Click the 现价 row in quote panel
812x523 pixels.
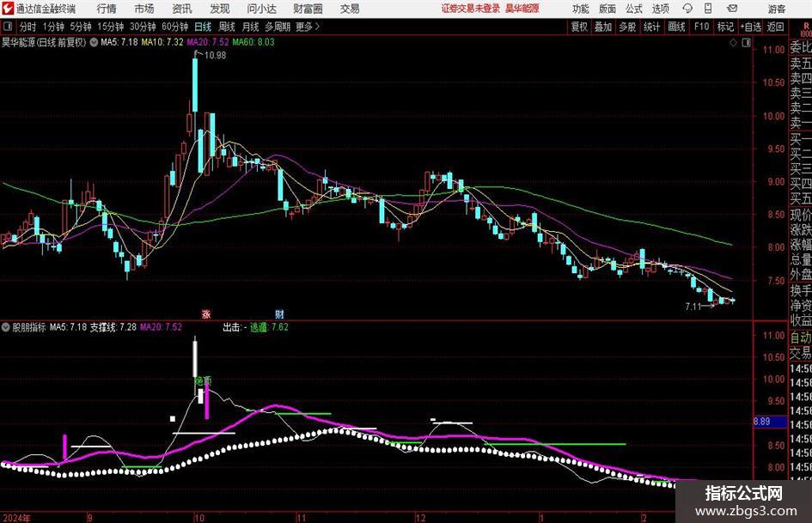[801, 215]
